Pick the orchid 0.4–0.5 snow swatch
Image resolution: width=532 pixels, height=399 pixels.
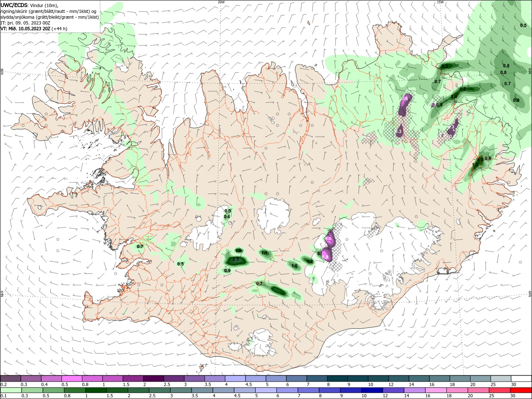point(52,379)
